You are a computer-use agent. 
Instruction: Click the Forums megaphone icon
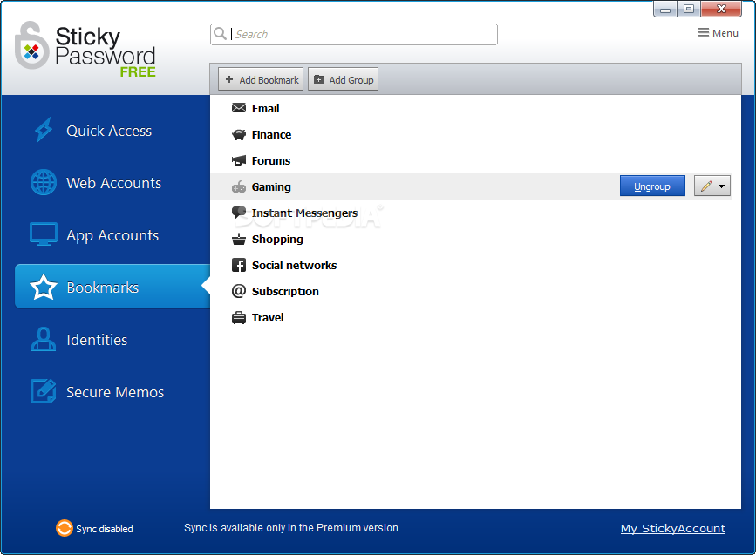pos(239,160)
